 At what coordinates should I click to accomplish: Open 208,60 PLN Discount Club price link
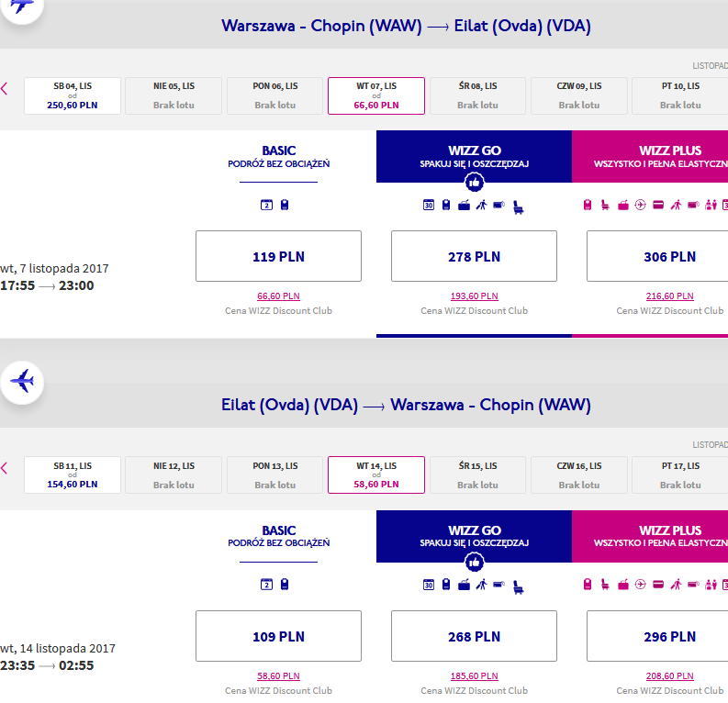[669, 676]
